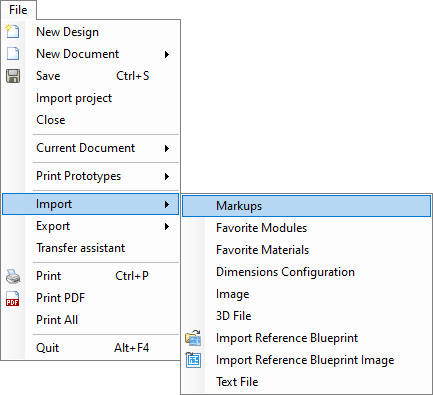Click the Save floppy disk icon
This screenshot has height=395, width=433.
tap(13, 76)
